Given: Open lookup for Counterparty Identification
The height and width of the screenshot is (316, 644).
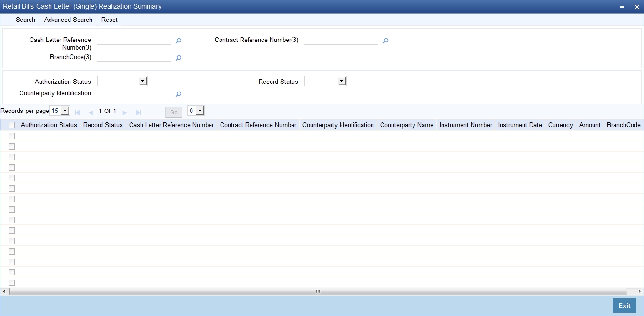Looking at the screenshot, I should (179, 94).
